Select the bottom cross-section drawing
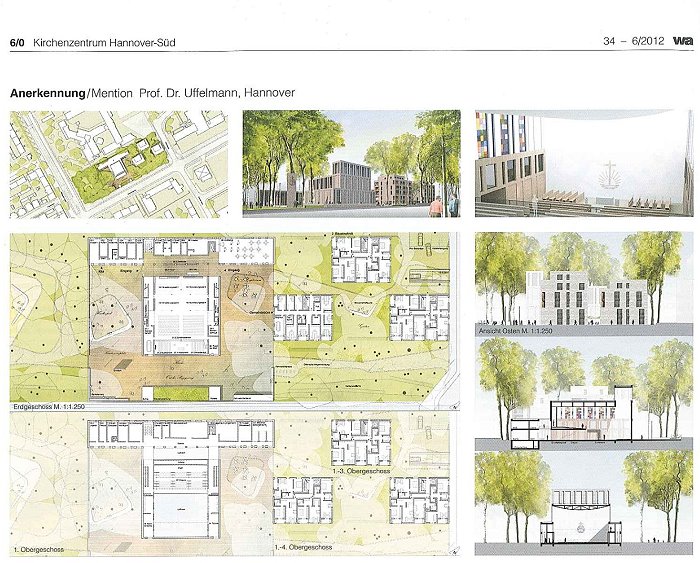 pos(584,504)
